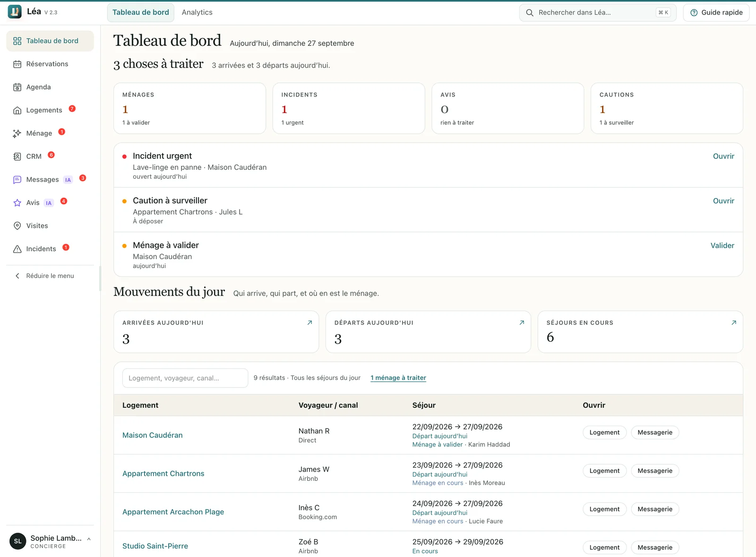Screen dimensions: 756x557
Task: Click the Incidents warning triangle icon
Action: pyautogui.click(x=17, y=249)
